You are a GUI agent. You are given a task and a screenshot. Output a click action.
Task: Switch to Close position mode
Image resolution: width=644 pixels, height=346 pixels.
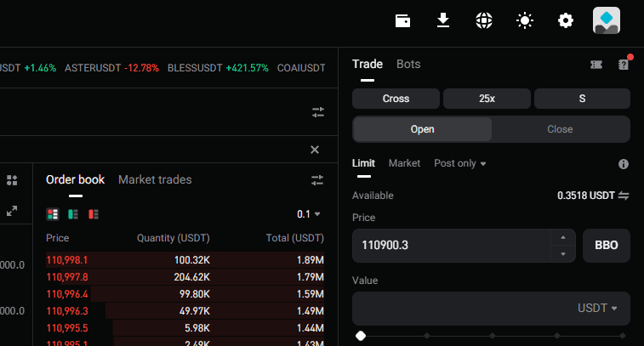pyautogui.click(x=560, y=129)
